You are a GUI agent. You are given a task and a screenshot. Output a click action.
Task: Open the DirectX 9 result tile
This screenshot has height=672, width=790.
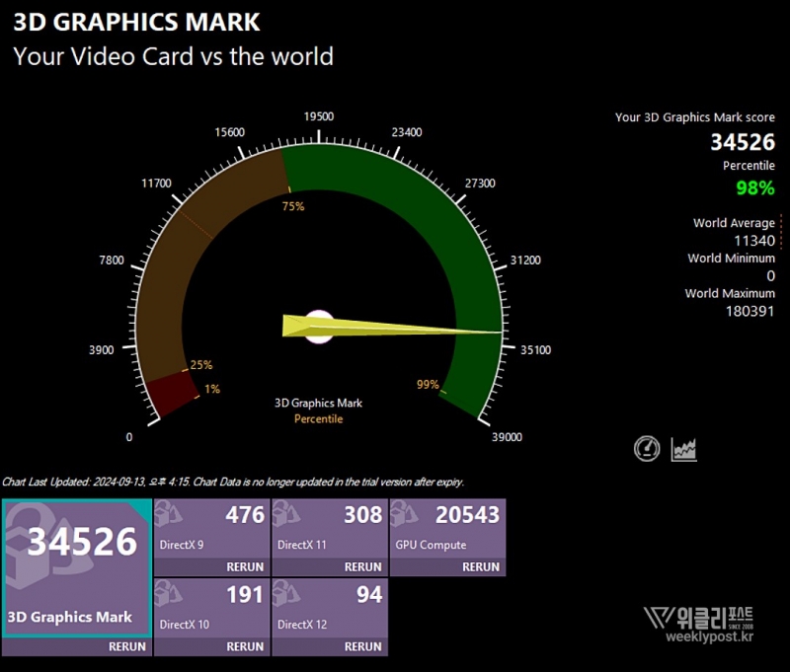pyautogui.click(x=211, y=529)
